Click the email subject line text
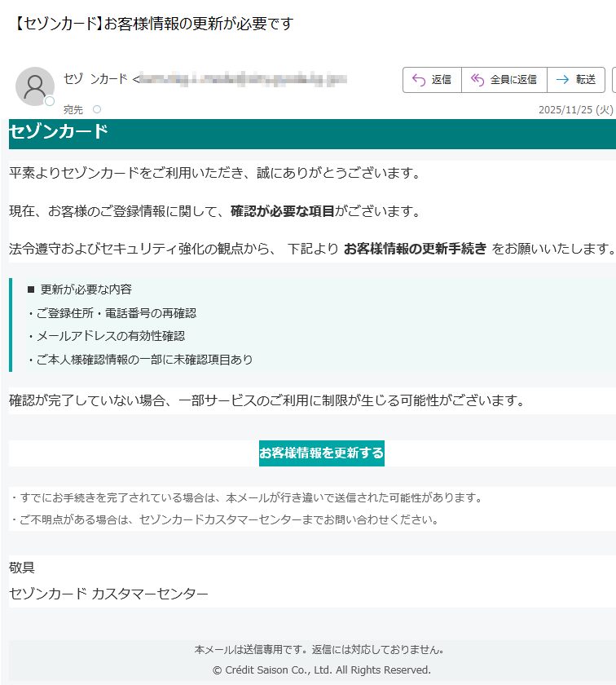 (x=153, y=24)
